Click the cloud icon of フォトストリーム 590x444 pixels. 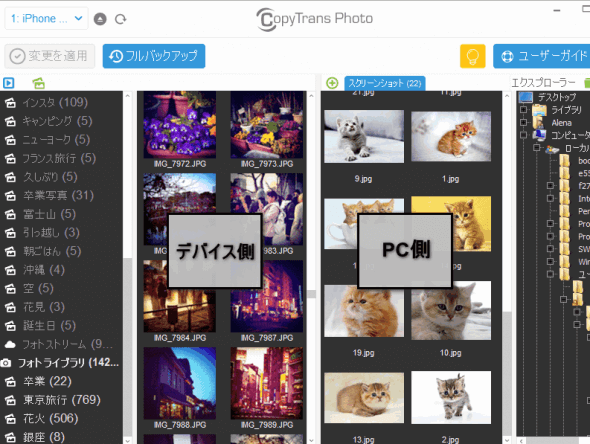tap(10, 344)
